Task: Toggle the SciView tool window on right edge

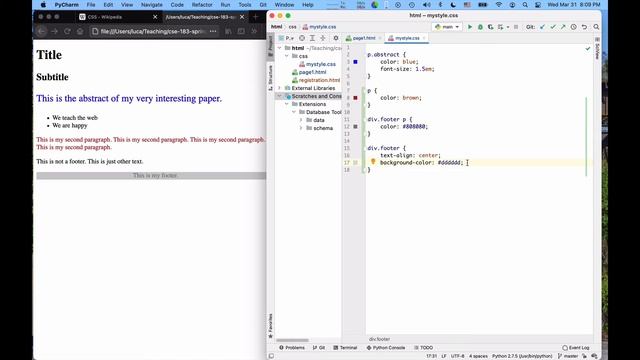Action: 597,49
